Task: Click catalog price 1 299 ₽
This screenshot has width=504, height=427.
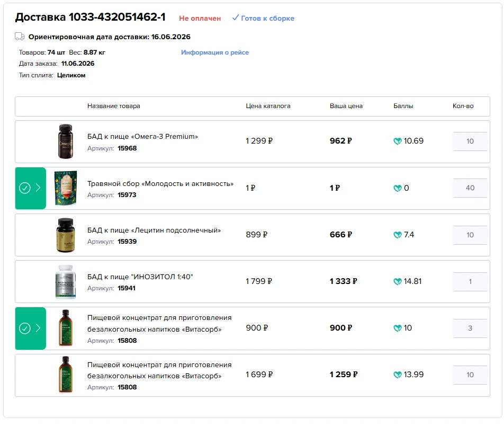Action: [259, 141]
